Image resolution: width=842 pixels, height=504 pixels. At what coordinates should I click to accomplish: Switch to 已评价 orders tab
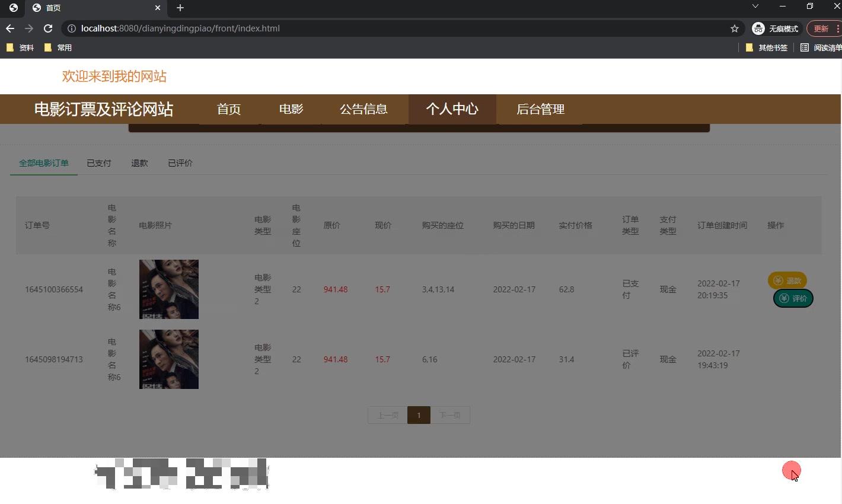tap(180, 163)
